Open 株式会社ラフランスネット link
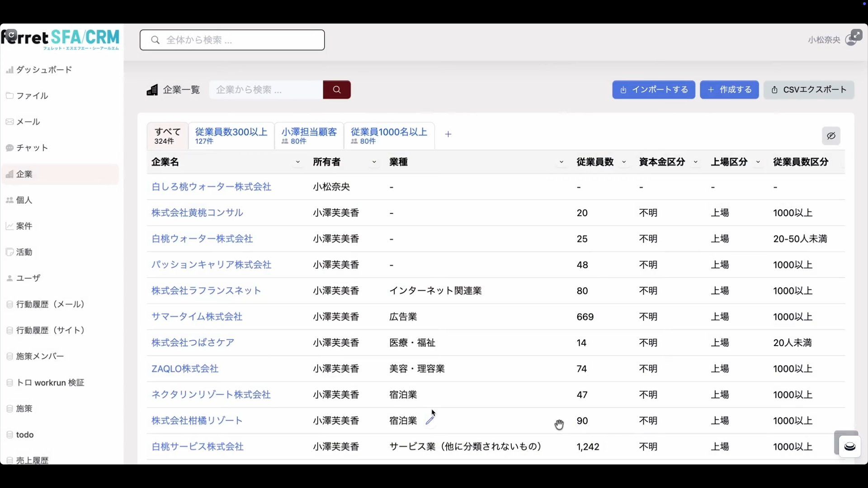868x488 pixels. 206,291
